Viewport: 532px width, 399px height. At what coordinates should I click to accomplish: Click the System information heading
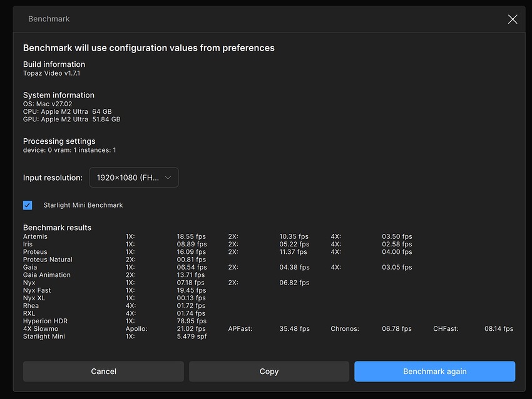(59, 95)
